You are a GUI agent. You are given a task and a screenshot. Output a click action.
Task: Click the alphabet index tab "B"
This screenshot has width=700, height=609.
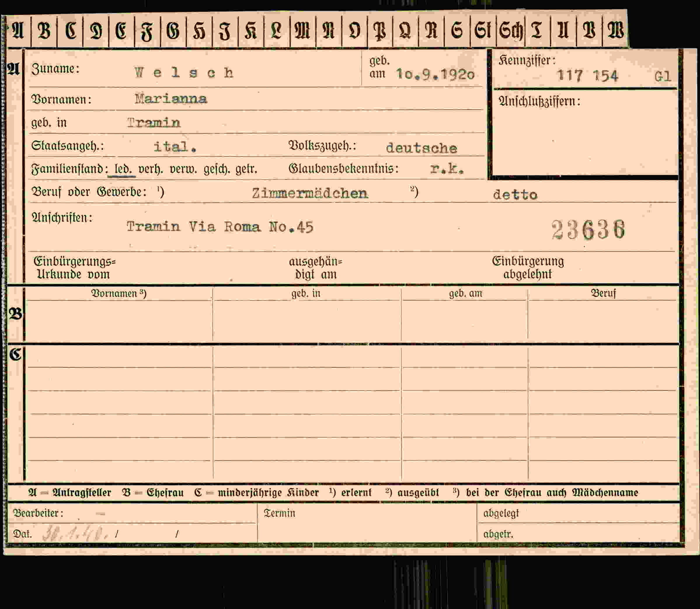(x=44, y=30)
